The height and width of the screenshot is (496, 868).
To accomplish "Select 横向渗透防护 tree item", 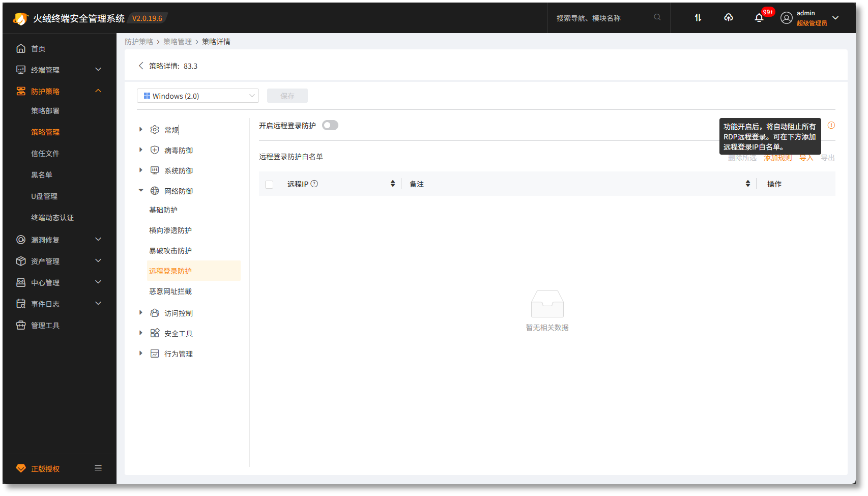I will point(170,230).
